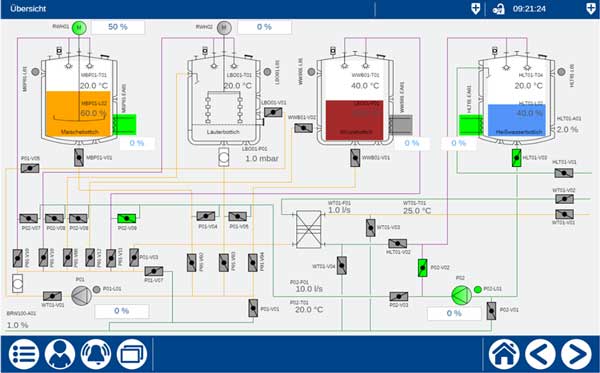The height and width of the screenshot is (373, 600).
Task: Select the gray RWH02 agitator motor
Action: pyautogui.click(x=224, y=28)
